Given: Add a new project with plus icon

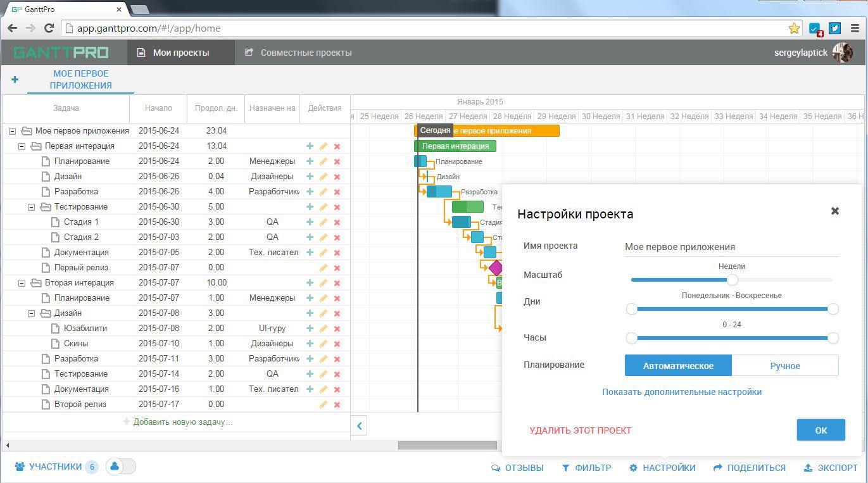Looking at the screenshot, I should pos(15,79).
